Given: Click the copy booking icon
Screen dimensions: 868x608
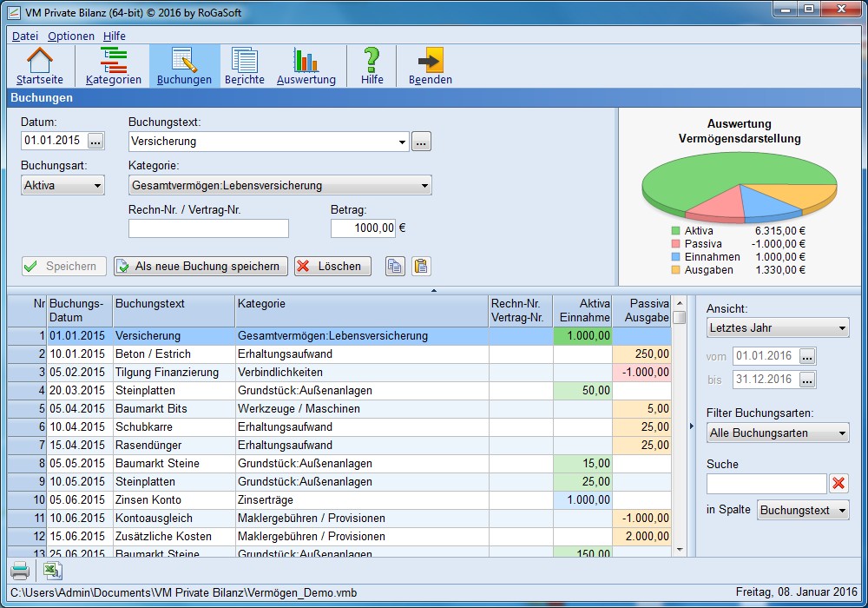Looking at the screenshot, I should pos(395,267).
